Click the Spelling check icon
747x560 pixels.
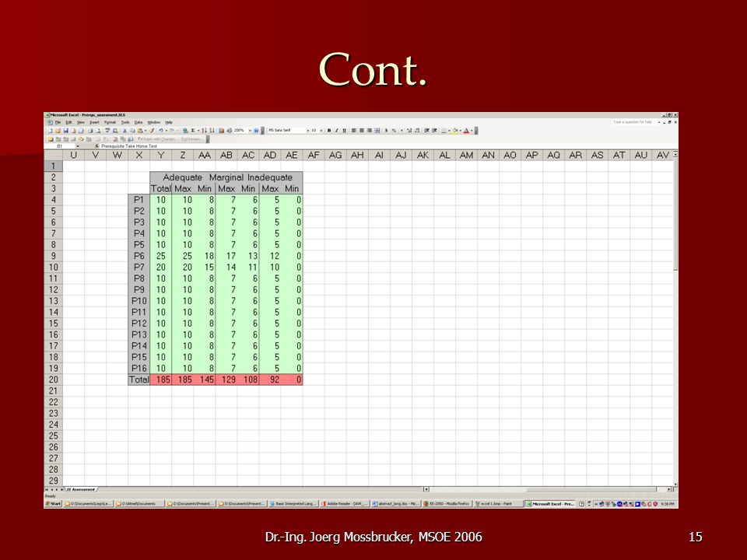[x=107, y=131]
